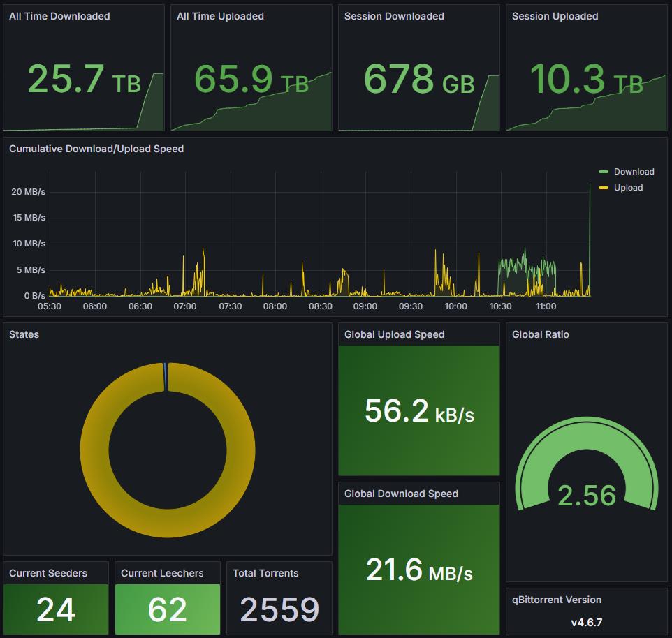This screenshot has height=638, width=672.
Task: Select the Current Seeders value 24
Action: (x=56, y=609)
